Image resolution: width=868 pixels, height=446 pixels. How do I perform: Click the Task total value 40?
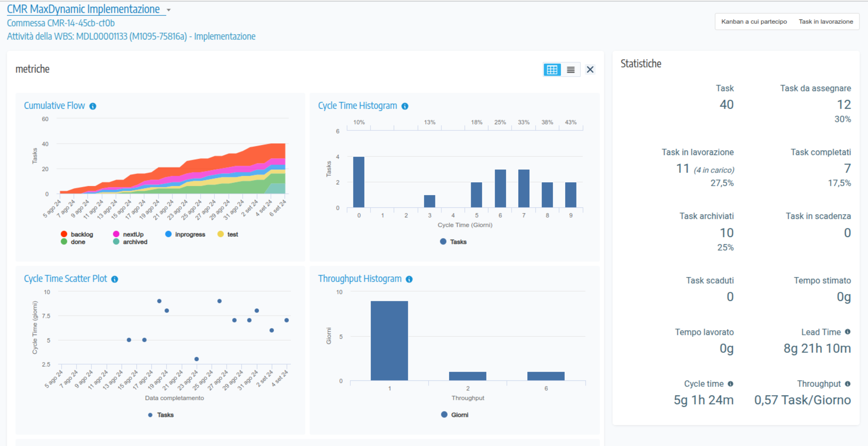click(727, 104)
